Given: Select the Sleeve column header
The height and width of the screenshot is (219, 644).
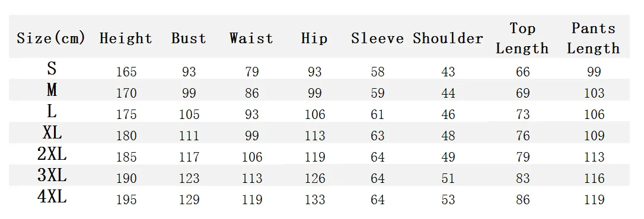Looking at the screenshot, I should [x=378, y=38].
